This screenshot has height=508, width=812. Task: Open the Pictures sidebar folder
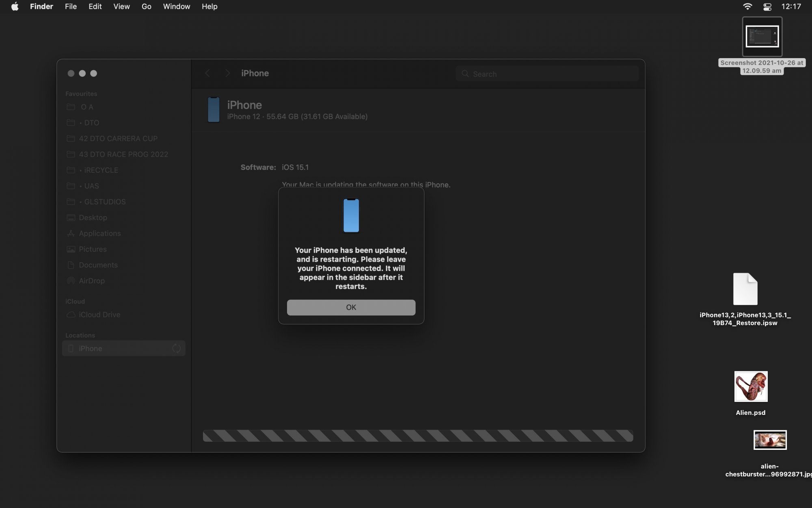(x=92, y=249)
